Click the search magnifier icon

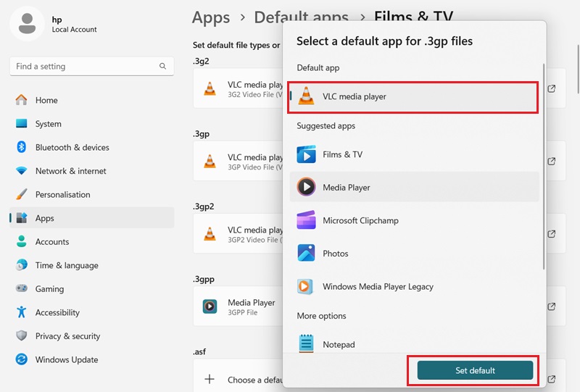tap(162, 66)
